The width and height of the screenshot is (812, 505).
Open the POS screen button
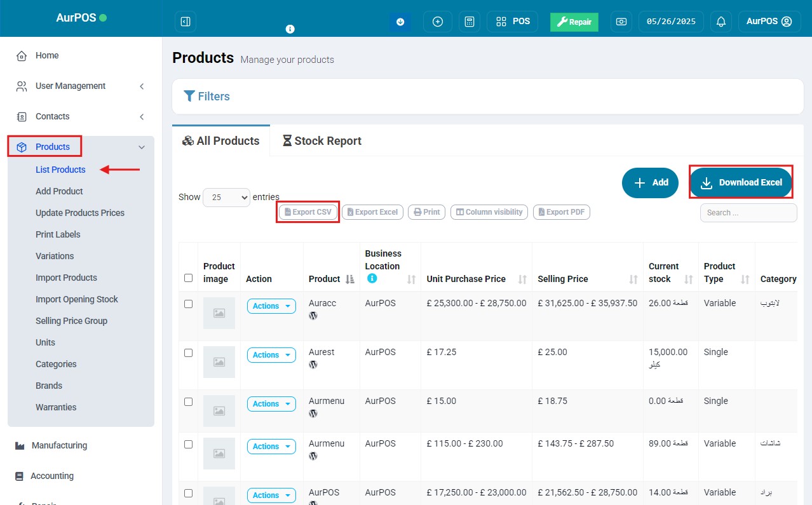tap(513, 22)
